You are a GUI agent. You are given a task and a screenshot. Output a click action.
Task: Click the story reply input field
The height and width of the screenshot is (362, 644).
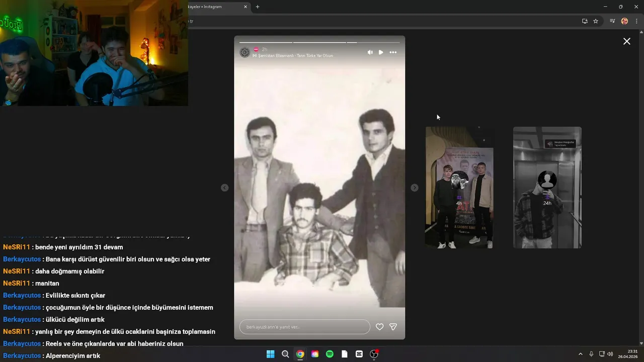(x=305, y=327)
